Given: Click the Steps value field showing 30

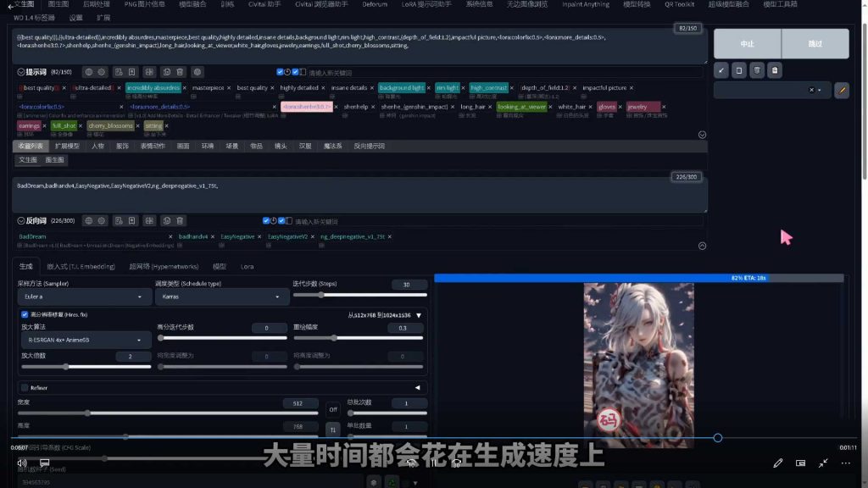Looking at the screenshot, I should [409, 285].
